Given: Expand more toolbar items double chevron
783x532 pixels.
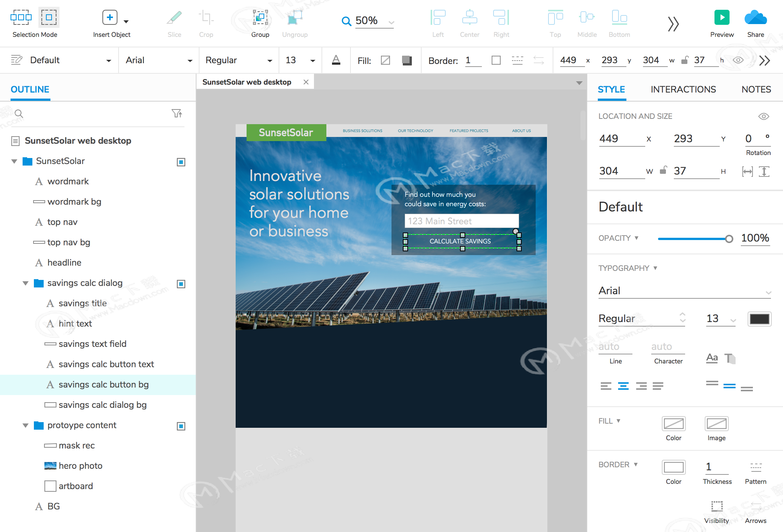Looking at the screenshot, I should coord(673,24).
